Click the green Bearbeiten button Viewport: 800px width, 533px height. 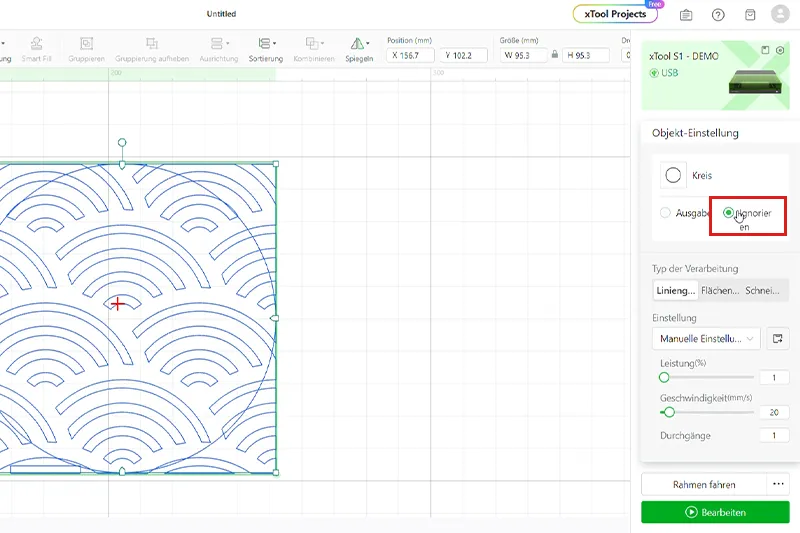[x=715, y=512]
